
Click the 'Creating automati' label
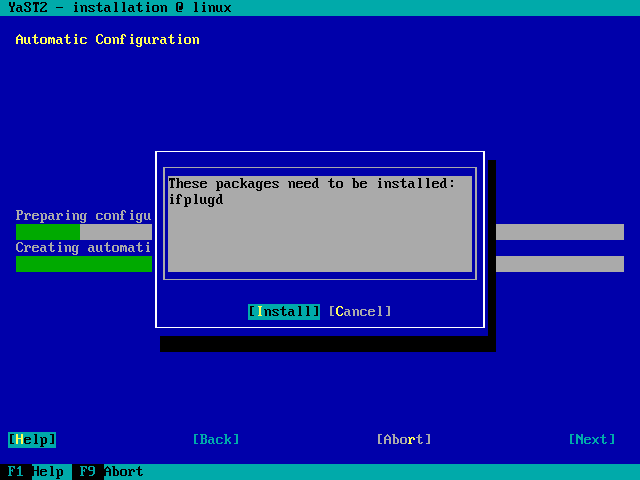tap(84, 248)
